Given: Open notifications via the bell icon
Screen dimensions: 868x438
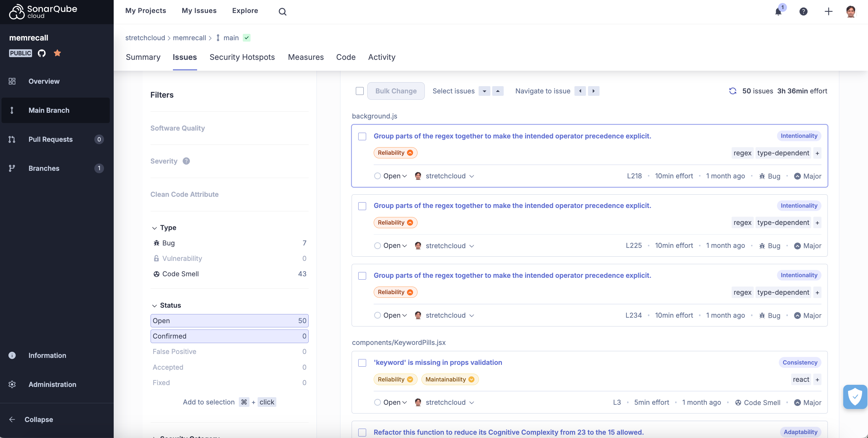Looking at the screenshot, I should tap(779, 11).
